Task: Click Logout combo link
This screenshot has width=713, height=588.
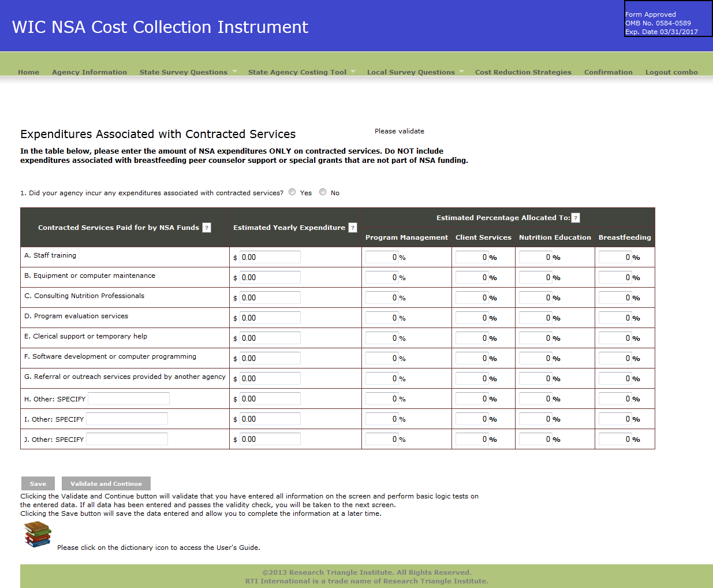Action: [671, 72]
